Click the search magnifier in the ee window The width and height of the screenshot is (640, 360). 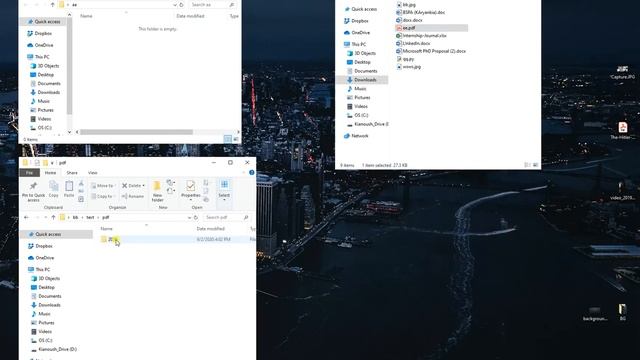coord(232,5)
